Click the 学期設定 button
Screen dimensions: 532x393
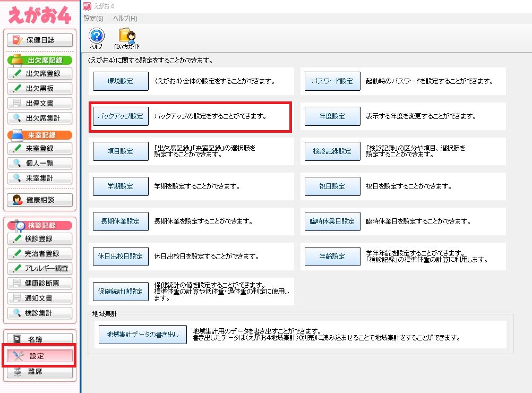coord(121,186)
